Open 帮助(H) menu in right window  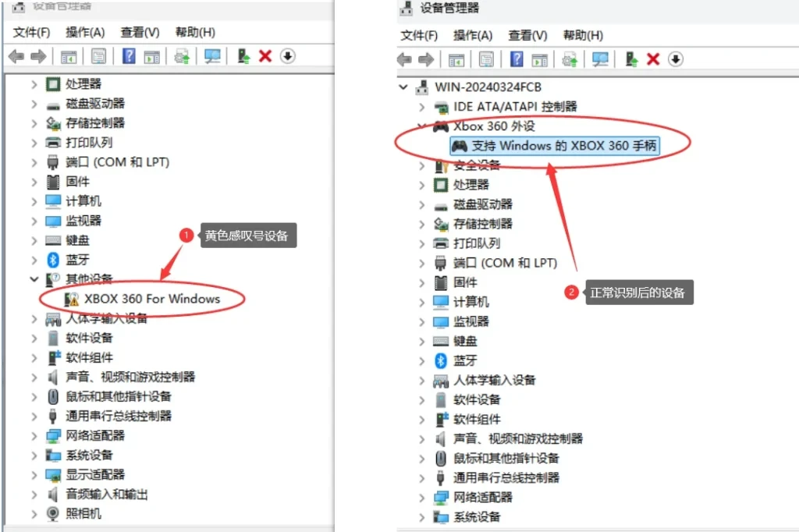pyautogui.click(x=583, y=36)
